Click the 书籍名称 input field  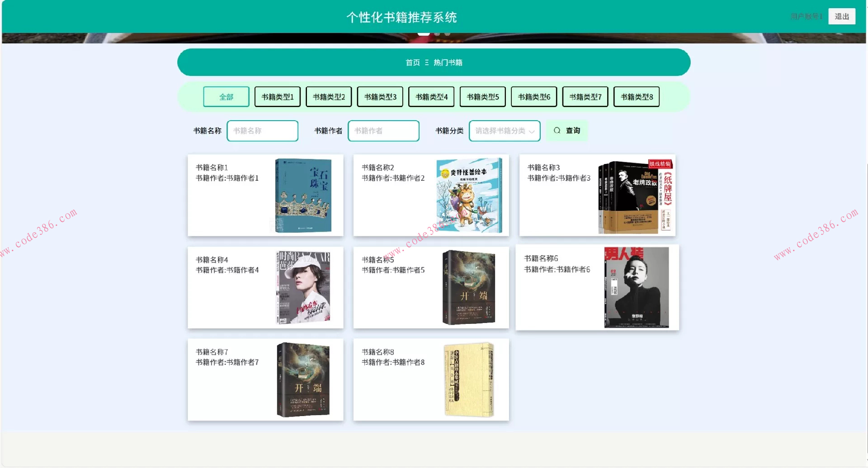[262, 131]
